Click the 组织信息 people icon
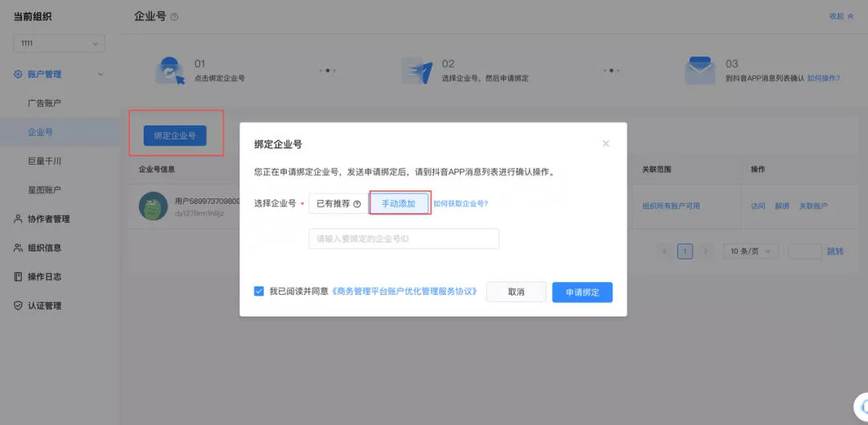The width and height of the screenshot is (868, 425). [x=18, y=247]
